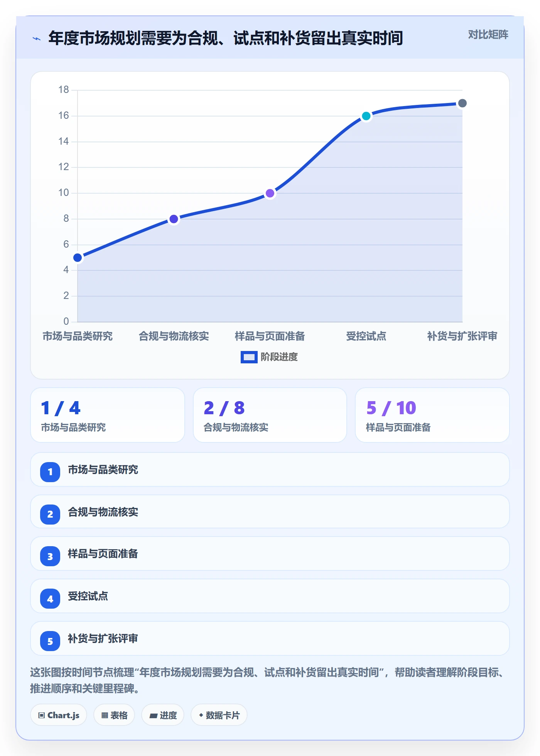Screen dimensions: 540x756
Task: Select the 合规与物流核实 step row text
Action: tap(103, 512)
